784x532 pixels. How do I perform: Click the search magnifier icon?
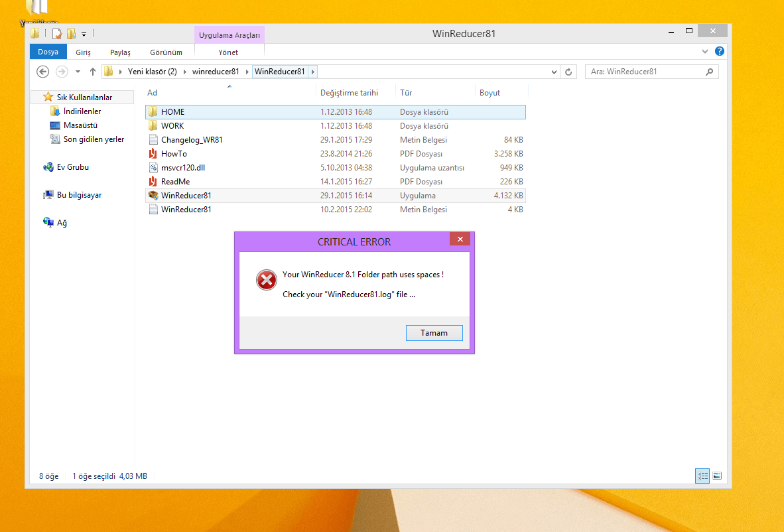[x=710, y=72]
